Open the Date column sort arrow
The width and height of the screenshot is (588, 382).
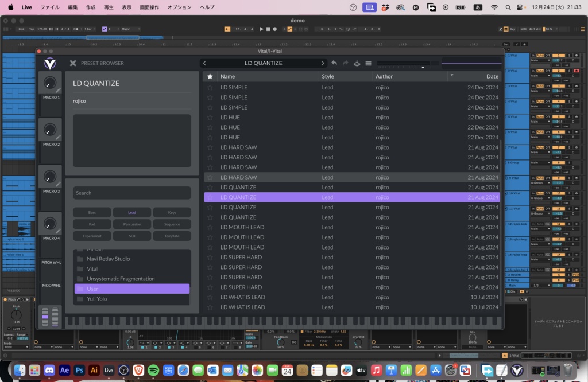[452, 75]
